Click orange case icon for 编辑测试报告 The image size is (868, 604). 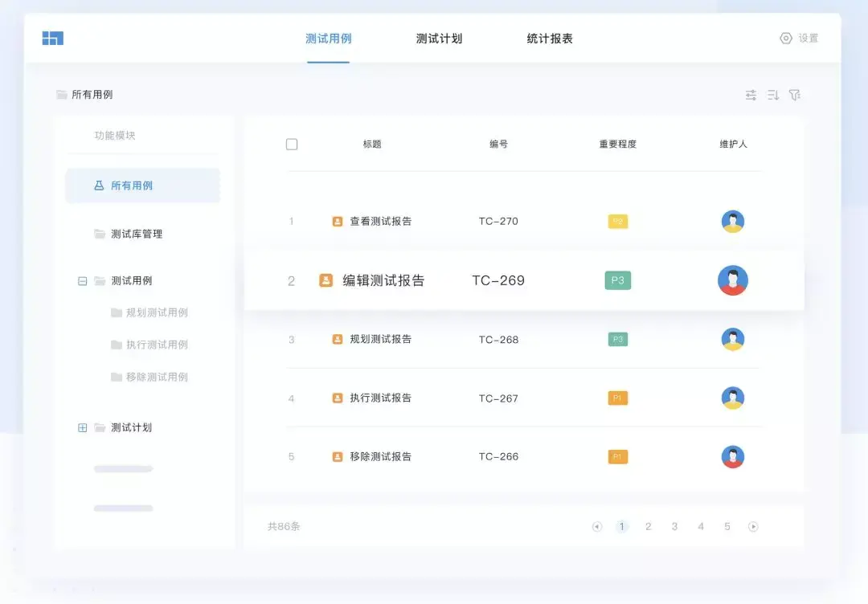pyautogui.click(x=326, y=280)
